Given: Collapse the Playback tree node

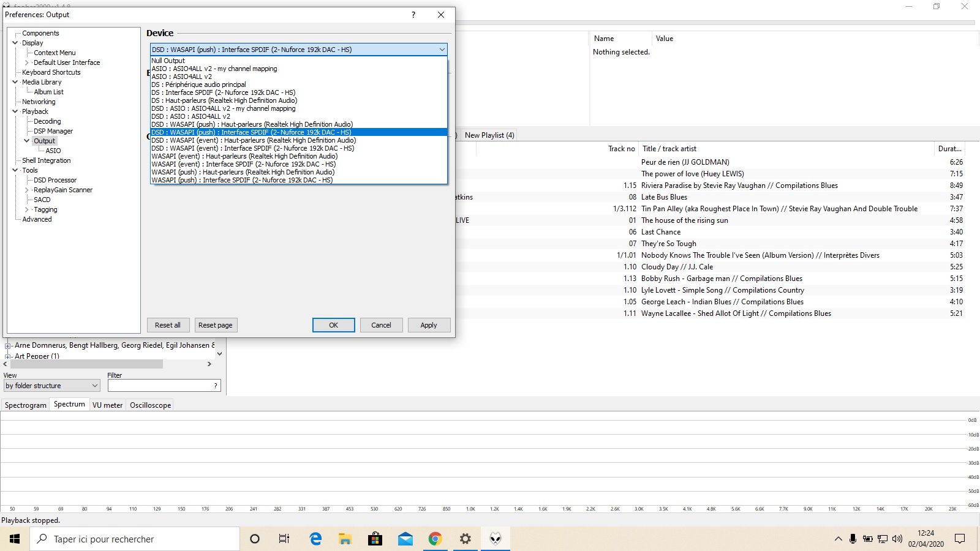Looking at the screenshot, I should pyautogui.click(x=15, y=111).
